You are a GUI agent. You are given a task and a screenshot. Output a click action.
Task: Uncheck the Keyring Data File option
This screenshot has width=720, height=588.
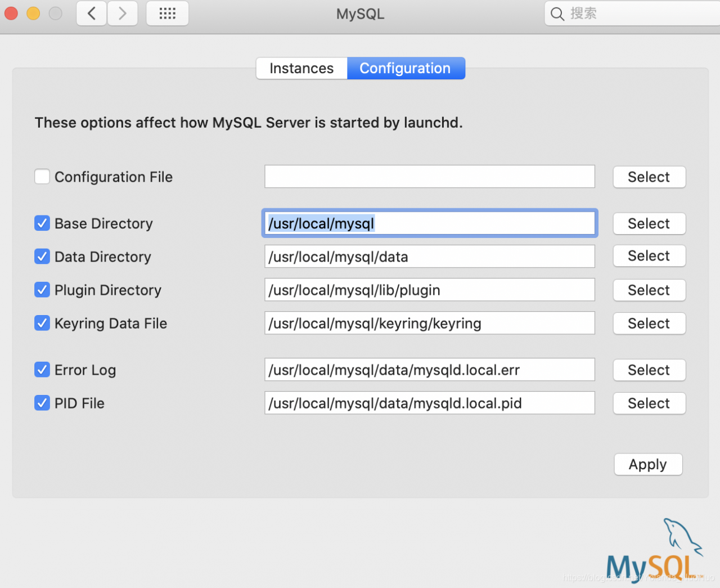[x=42, y=323]
